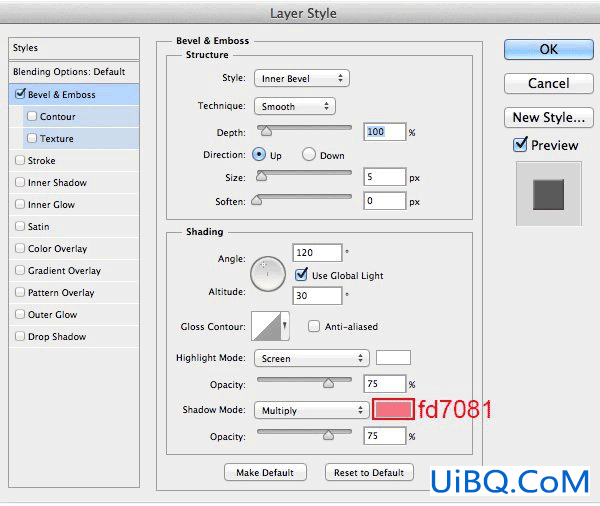Select the Up direction radio button
This screenshot has width=600, height=506.
pyautogui.click(x=259, y=155)
